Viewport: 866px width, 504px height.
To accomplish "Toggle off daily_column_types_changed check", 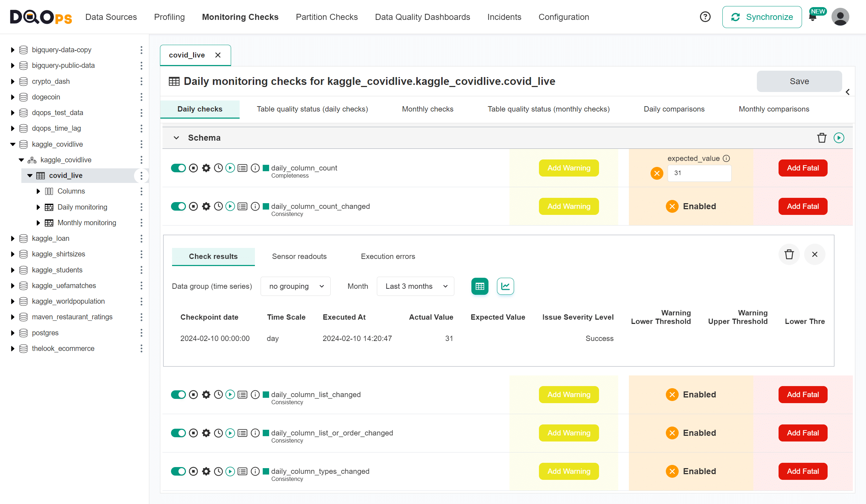I will point(178,471).
